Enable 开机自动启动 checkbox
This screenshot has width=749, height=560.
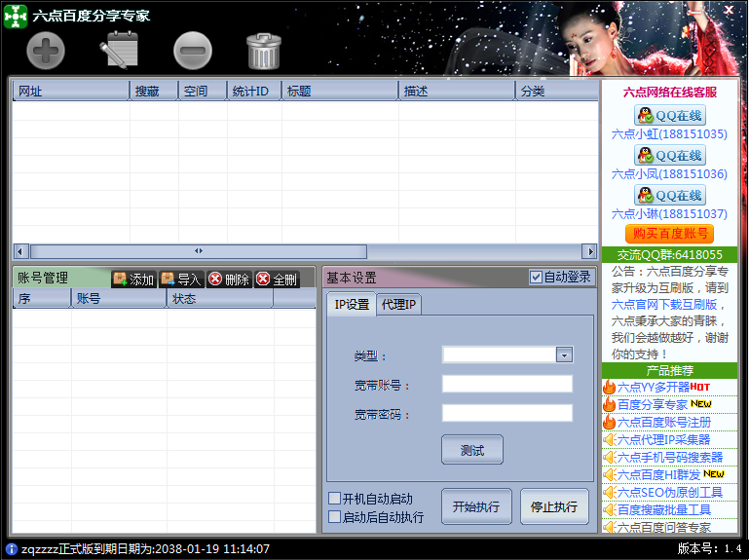(x=334, y=499)
